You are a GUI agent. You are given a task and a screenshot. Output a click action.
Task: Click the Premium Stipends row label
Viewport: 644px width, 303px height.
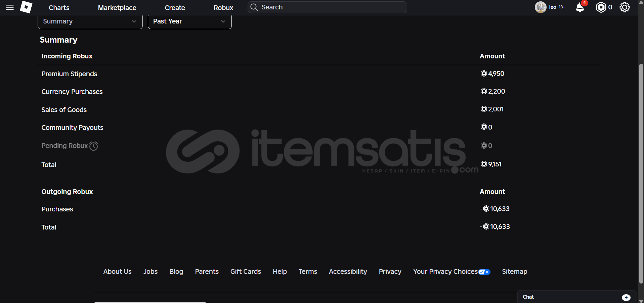click(x=69, y=74)
